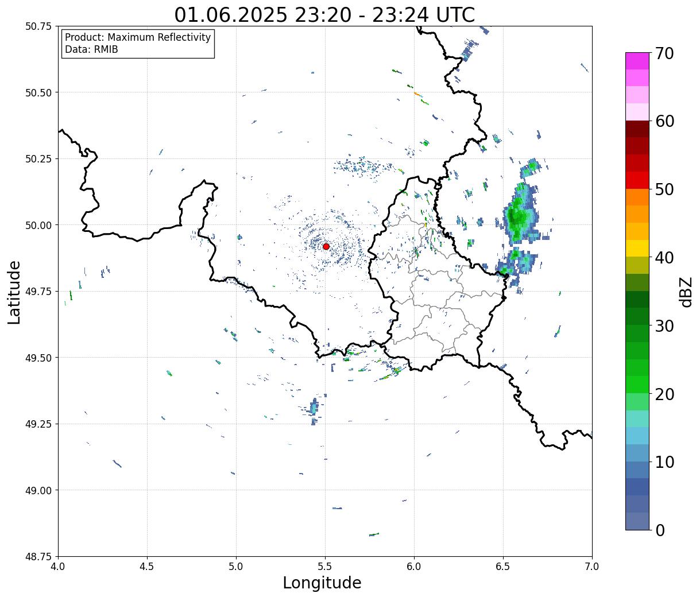Screen dimensions: 700x597
Task: Click the Longitude axis label
Action: [x=322, y=583]
